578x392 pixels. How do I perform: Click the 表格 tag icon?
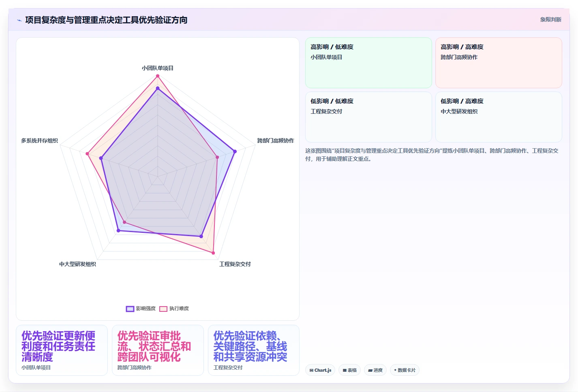pos(345,370)
